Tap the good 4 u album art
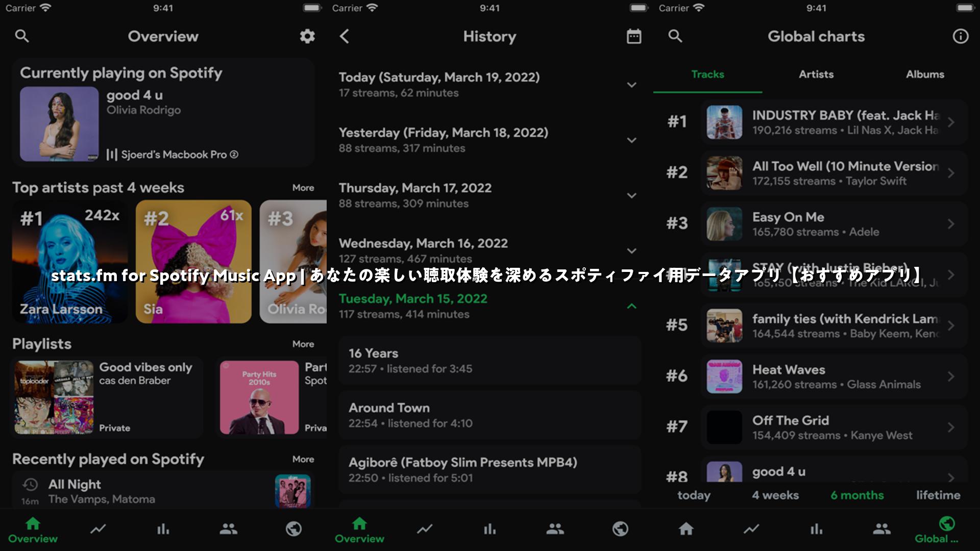The height and width of the screenshot is (551, 980). point(59,124)
